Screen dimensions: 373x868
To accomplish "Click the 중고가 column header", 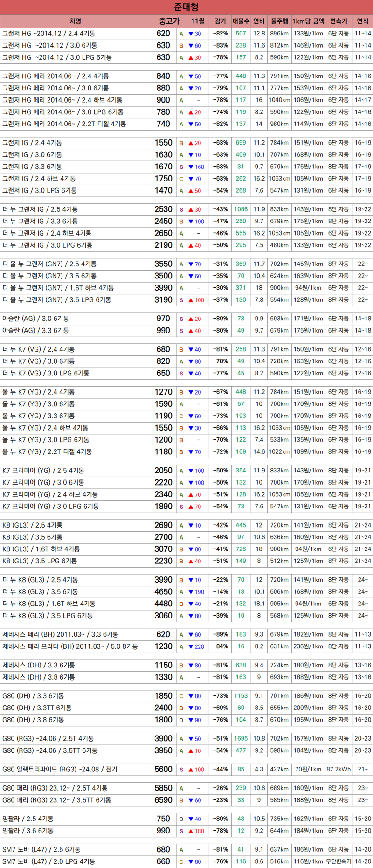I will pos(169,21).
